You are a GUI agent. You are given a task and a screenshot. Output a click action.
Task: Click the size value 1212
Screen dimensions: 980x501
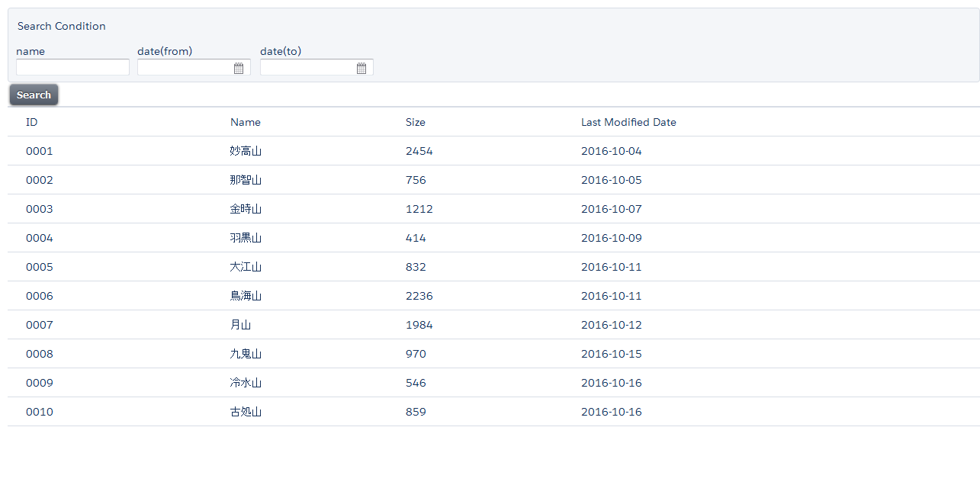(x=419, y=209)
